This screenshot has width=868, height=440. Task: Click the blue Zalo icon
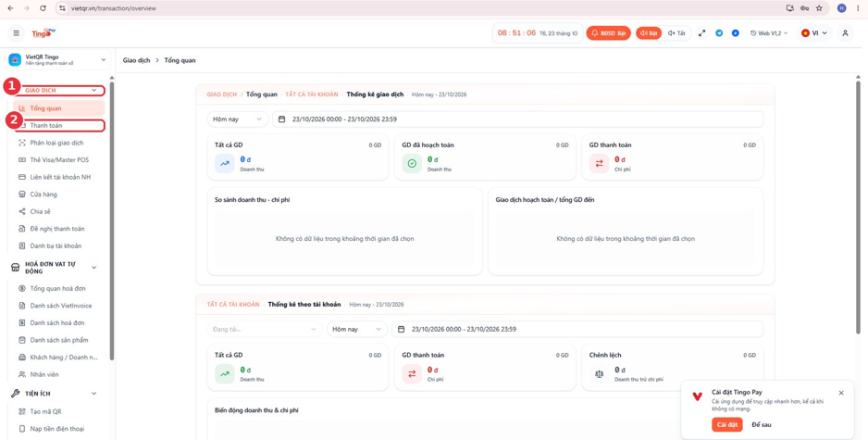(735, 33)
